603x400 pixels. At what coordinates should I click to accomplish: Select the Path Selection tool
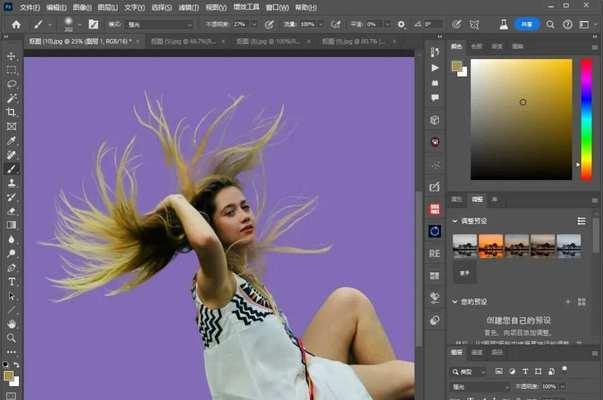11,296
